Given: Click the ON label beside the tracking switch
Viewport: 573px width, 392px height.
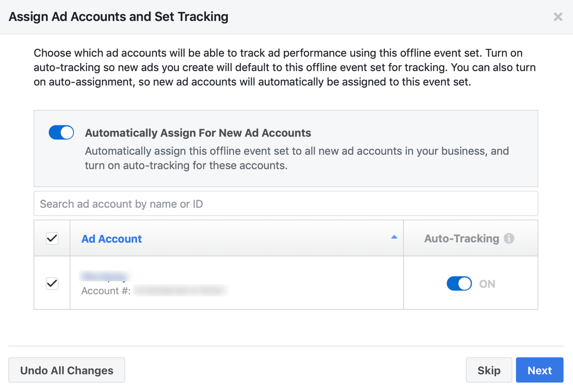Looking at the screenshot, I should click(487, 284).
